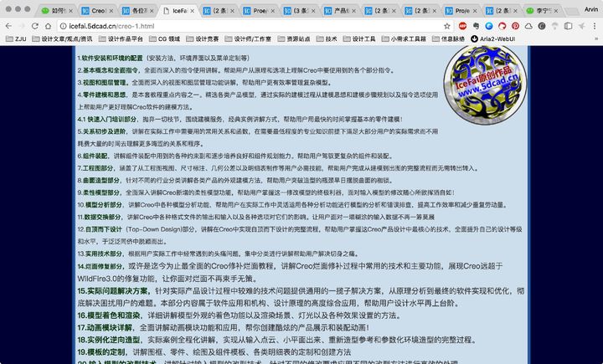Click the heading 11.数据交换部分
The width and height of the screenshot is (603, 364).
tap(99, 218)
